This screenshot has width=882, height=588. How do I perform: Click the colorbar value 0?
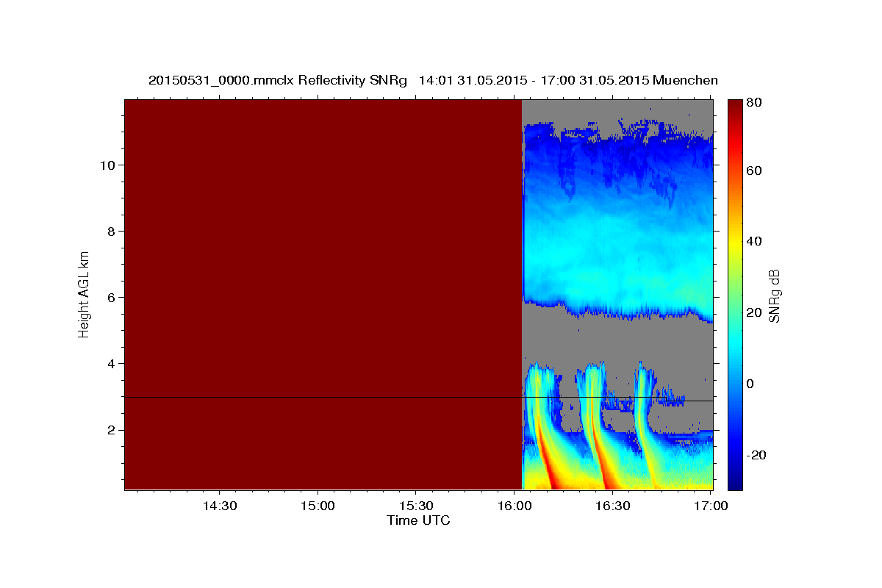pyautogui.click(x=751, y=384)
